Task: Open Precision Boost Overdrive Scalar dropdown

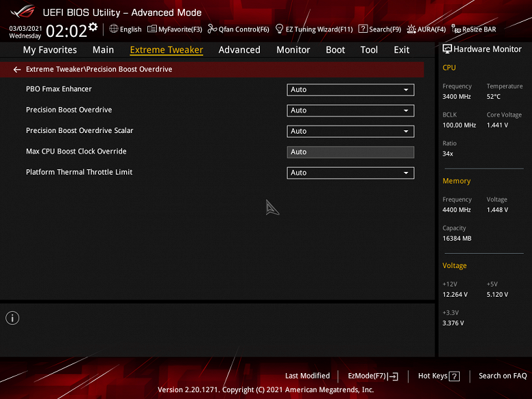Action: pyautogui.click(x=351, y=132)
